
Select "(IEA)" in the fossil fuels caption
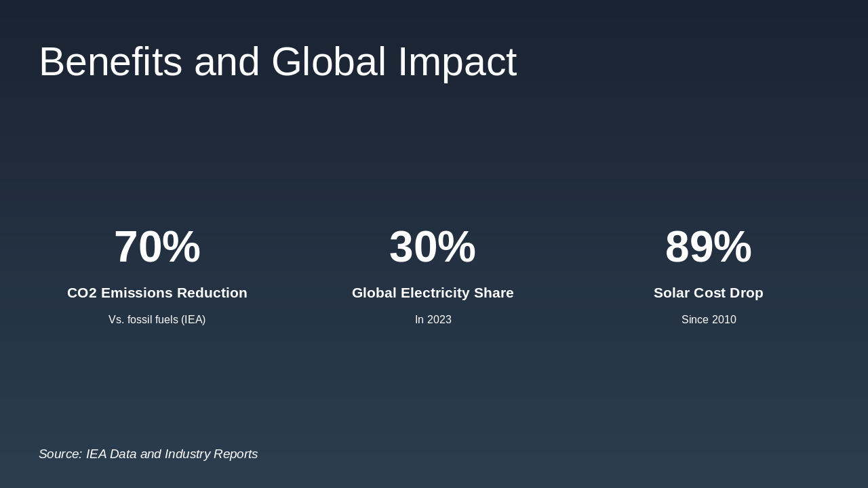coord(193,320)
